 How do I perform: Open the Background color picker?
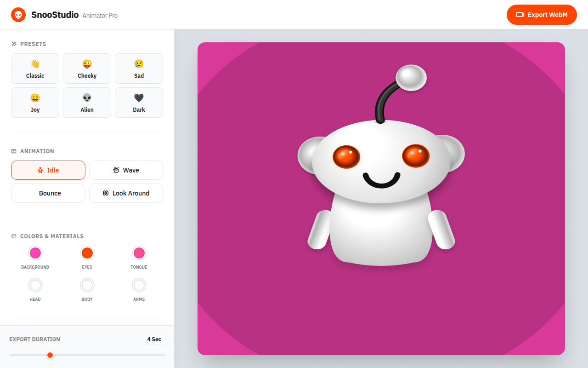[x=35, y=253]
